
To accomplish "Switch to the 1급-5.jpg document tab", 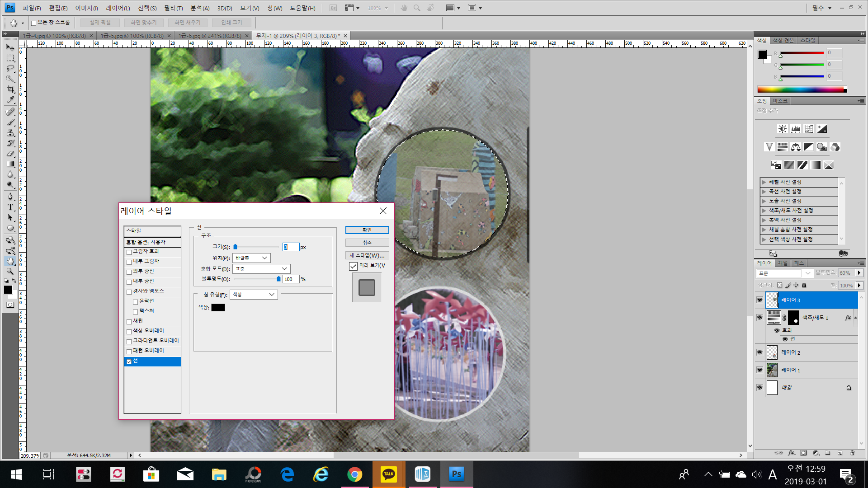I will click(132, 36).
